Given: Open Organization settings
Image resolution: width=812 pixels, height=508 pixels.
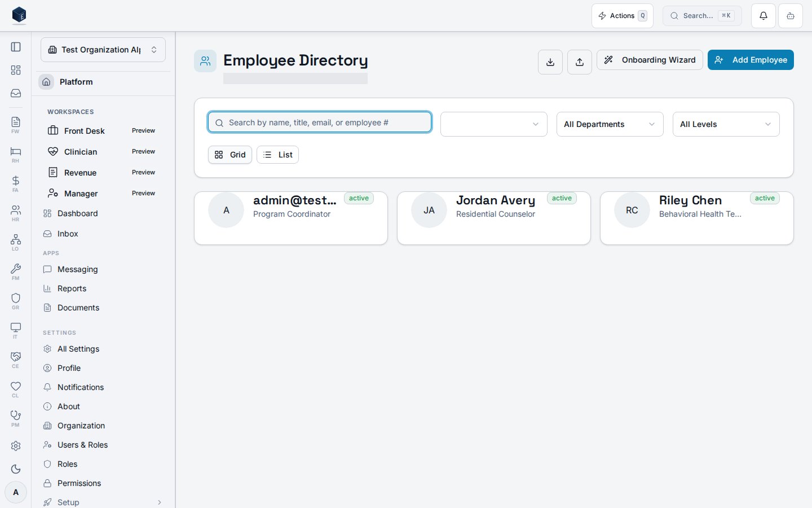Looking at the screenshot, I should tap(103, 426).
